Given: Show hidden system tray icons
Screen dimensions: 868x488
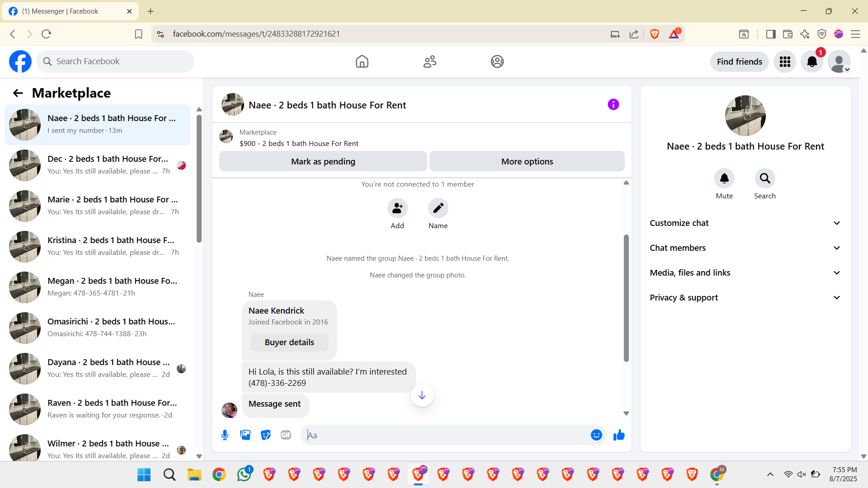Looking at the screenshot, I should [770, 474].
